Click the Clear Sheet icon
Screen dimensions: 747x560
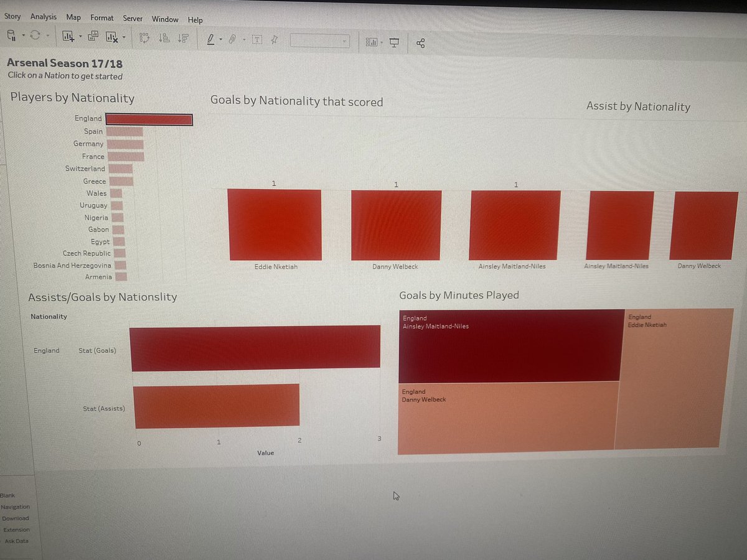click(112, 37)
